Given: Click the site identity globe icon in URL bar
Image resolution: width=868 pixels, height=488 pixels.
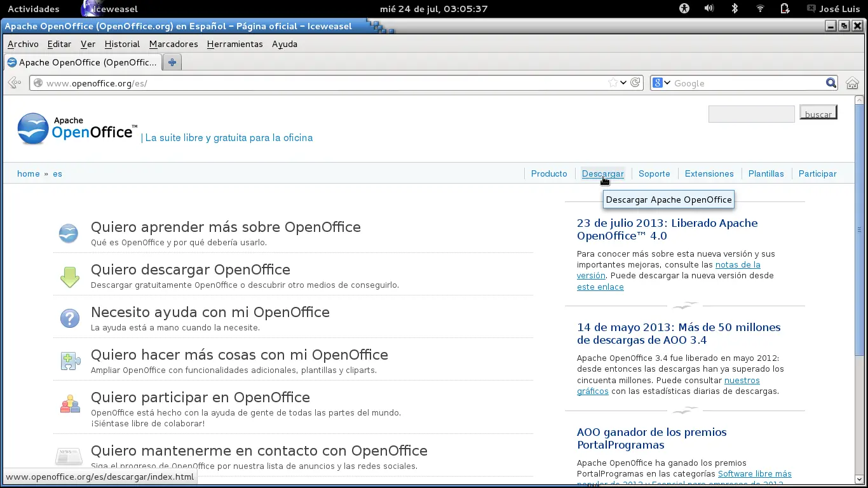Looking at the screenshot, I should click(38, 83).
